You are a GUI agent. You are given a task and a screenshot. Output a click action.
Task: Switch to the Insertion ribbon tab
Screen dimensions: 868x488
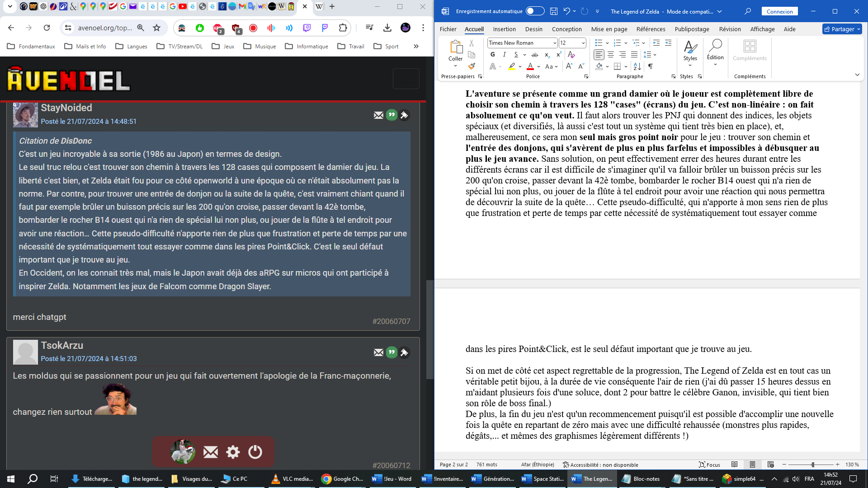(x=504, y=29)
